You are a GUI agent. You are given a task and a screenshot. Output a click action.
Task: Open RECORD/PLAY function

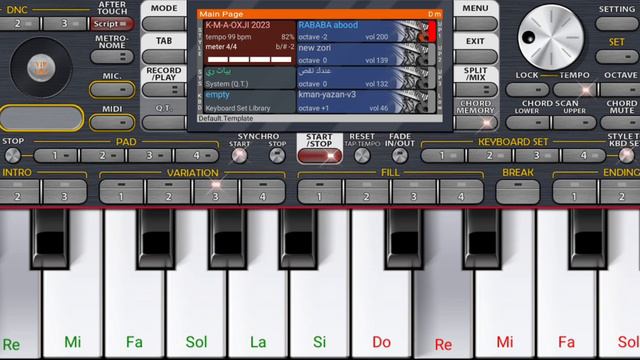click(164, 89)
